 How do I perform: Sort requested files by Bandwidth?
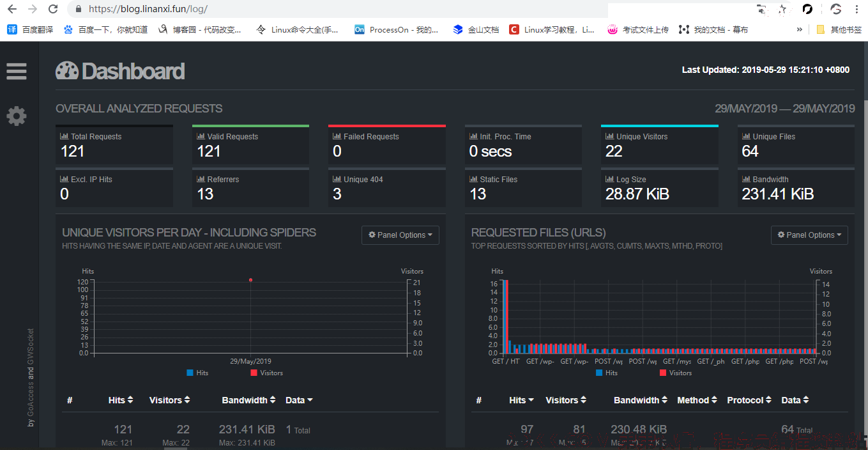641,400
